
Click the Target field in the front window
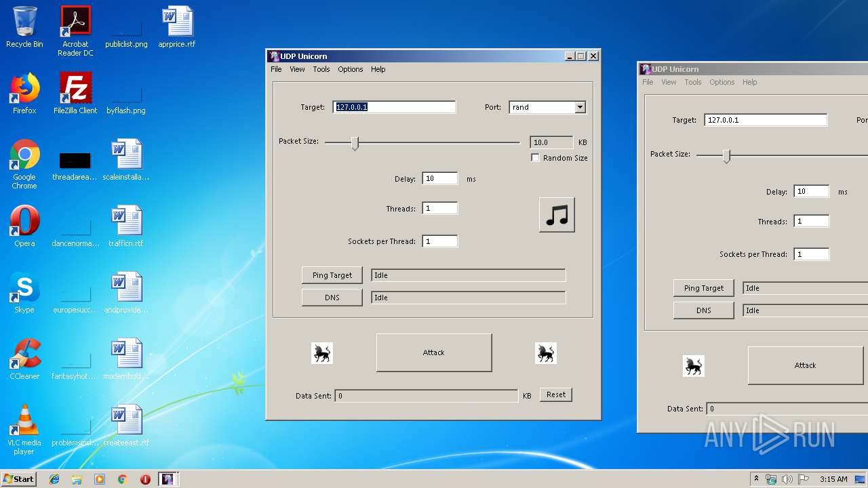click(394, 107)
